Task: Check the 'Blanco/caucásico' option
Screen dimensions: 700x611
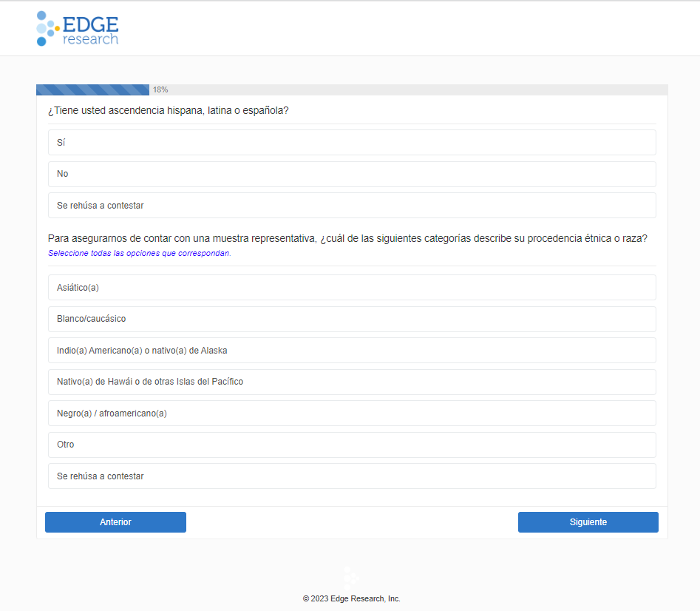Action: (x=352, y=319)
